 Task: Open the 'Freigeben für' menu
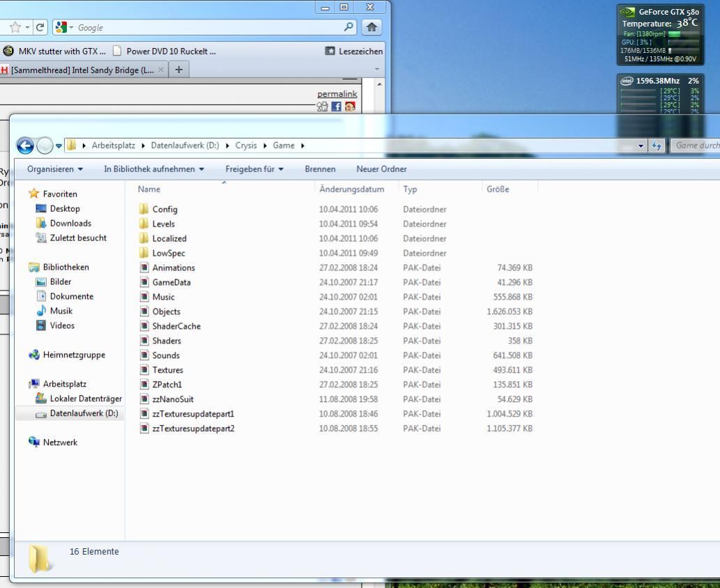254,169
